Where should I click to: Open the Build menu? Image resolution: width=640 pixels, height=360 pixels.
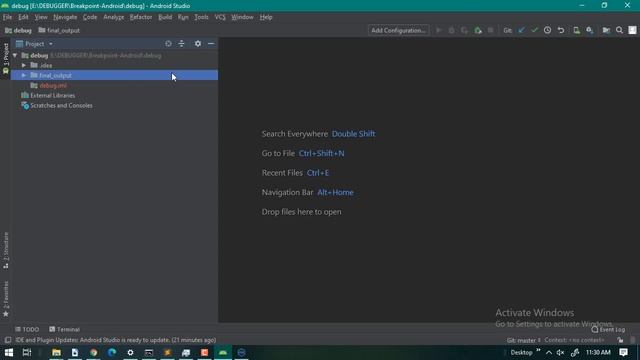(x=165, y=17)
